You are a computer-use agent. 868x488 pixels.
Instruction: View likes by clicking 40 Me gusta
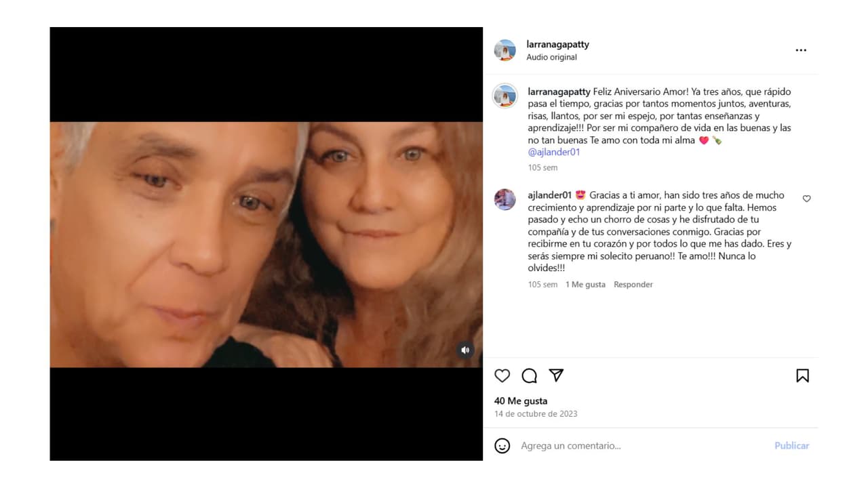tap(520, 401)
